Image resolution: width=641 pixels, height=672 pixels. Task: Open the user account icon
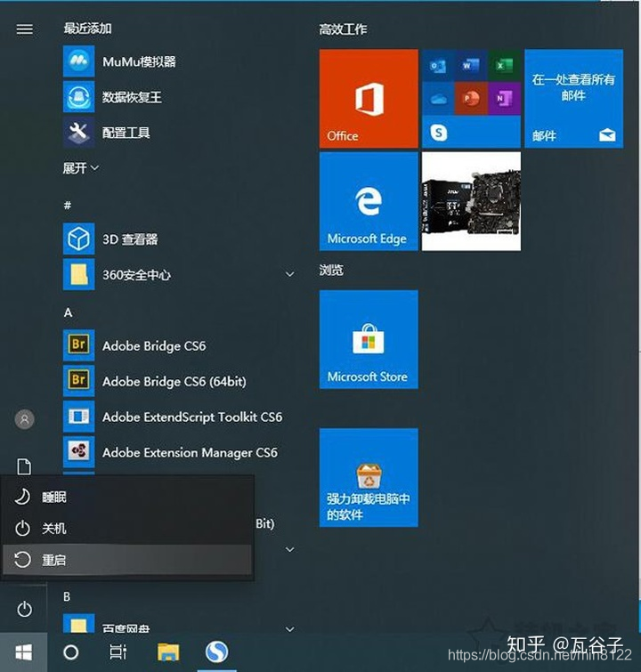point(24,419)
